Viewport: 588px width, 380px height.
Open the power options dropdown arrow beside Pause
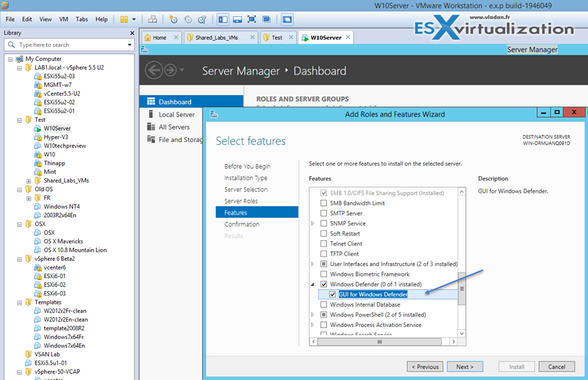[x=134, y=20]
